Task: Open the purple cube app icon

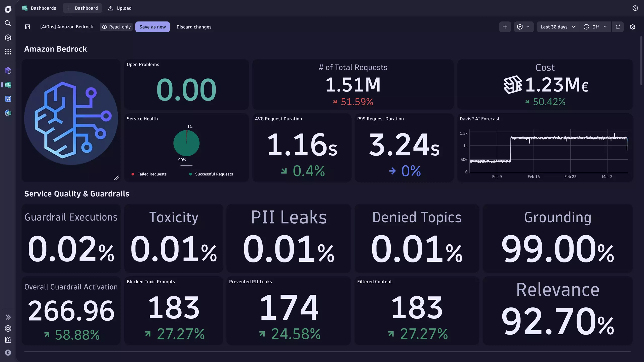Action: (8, 71)
